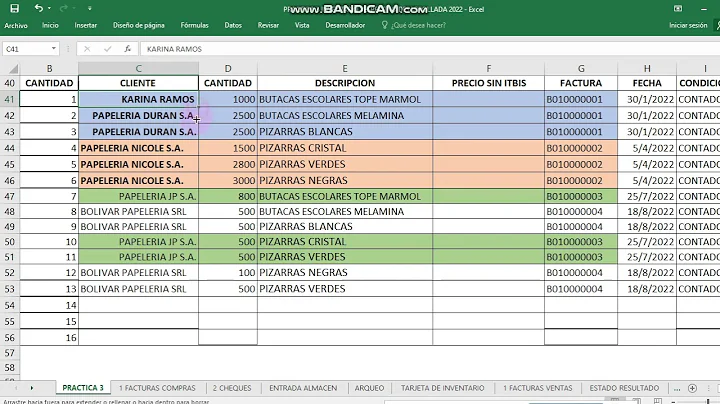Click the Insert Function fx icon
This screenshot has height=404, width=720.
(128, 49)
